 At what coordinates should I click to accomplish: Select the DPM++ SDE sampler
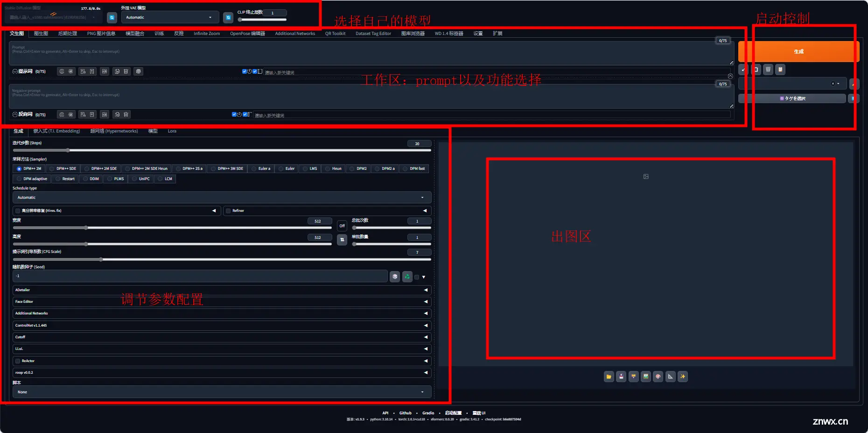[63, 168]
